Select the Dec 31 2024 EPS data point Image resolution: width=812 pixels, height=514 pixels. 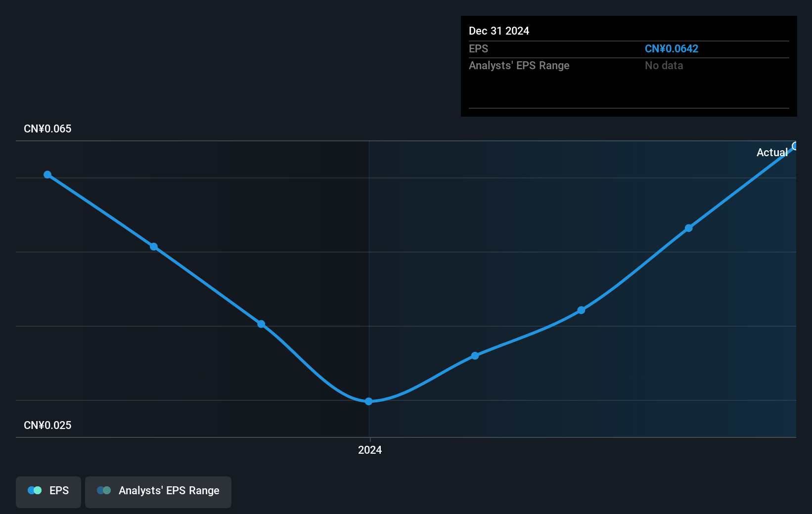coord(795,146)
